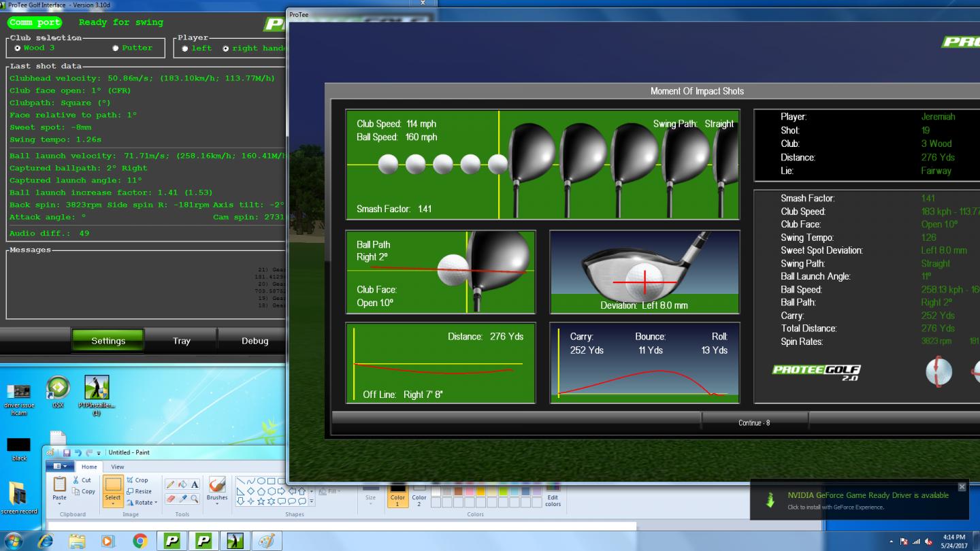Open Internet Explorer from the taskbar
The height and width of the screenshot is (551, 980).
(x=45, y=541)
